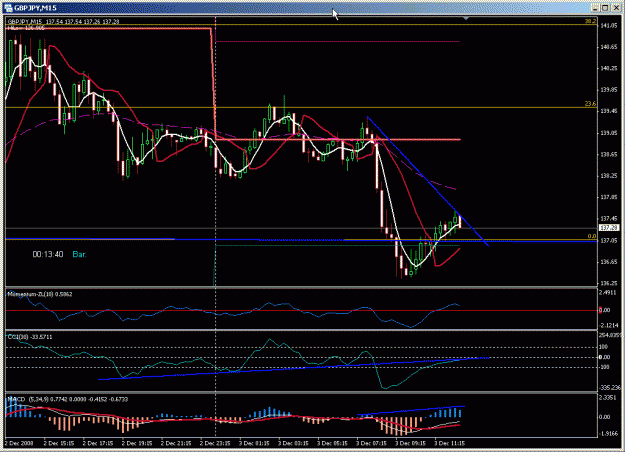Click the 38.2 Fibonacci level label
625x452 pixels.
coord(590,21)
